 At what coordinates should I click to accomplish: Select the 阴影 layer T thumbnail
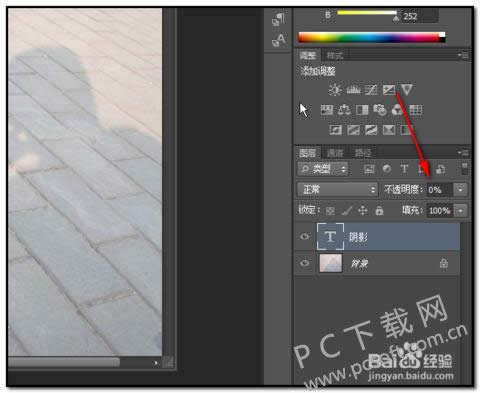[x=330, y=237]
